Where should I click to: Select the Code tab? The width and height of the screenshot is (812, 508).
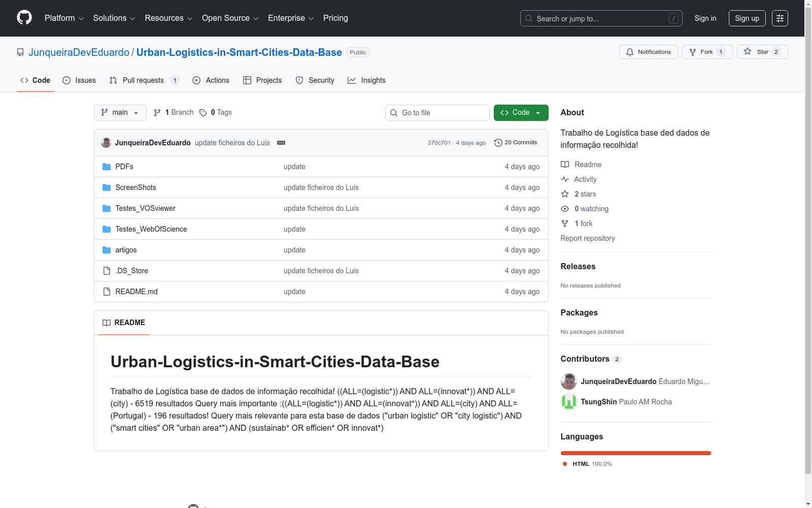pos(36,80)
